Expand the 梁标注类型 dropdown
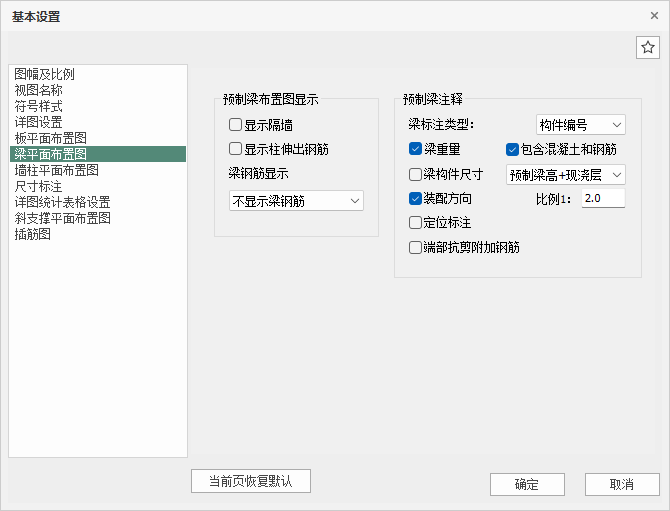The width and height of the screenshot is (670, 511). point(581,125)
